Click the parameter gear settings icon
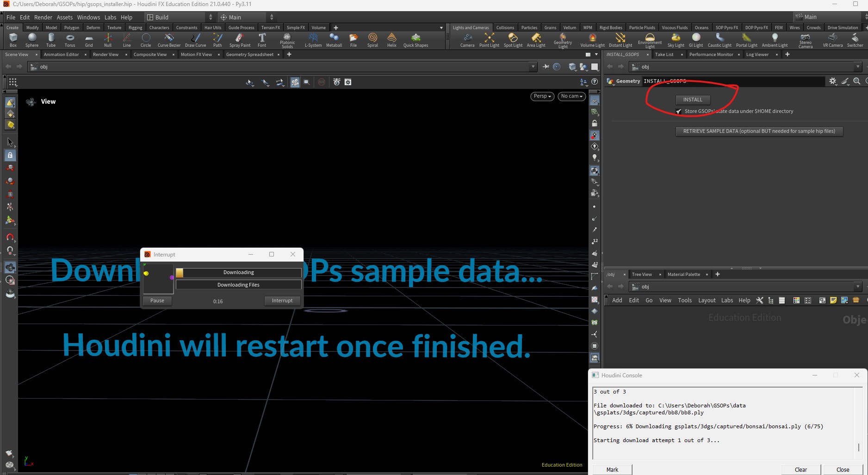 point(833,81)
